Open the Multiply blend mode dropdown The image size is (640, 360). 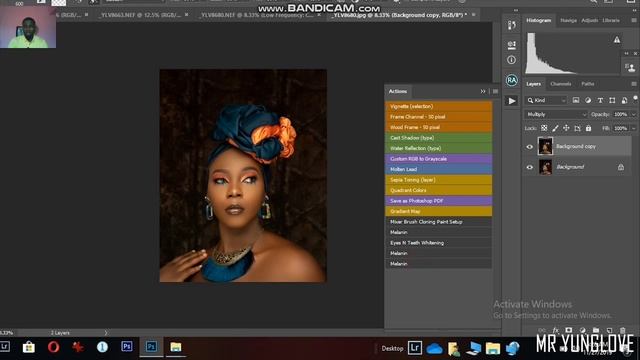click(556, 115)
